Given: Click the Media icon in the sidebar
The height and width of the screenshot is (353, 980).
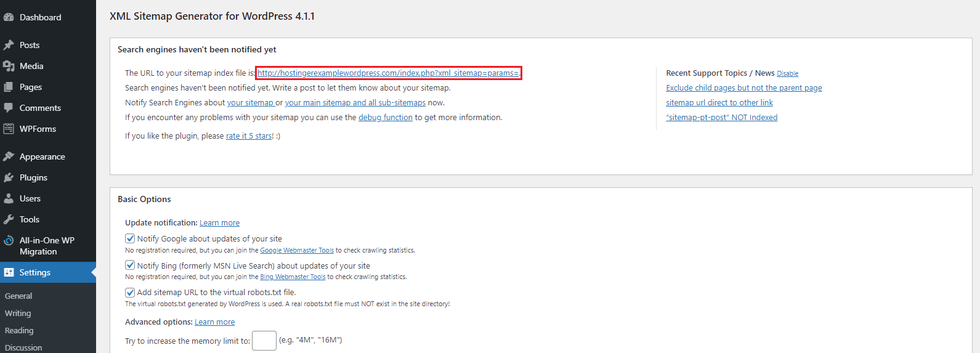Looking at the screenshot, I should 9,66.
